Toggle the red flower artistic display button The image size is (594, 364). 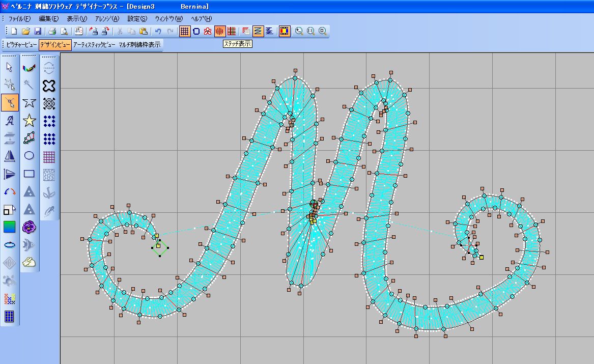pyautogui.click(x=208, y=31)
